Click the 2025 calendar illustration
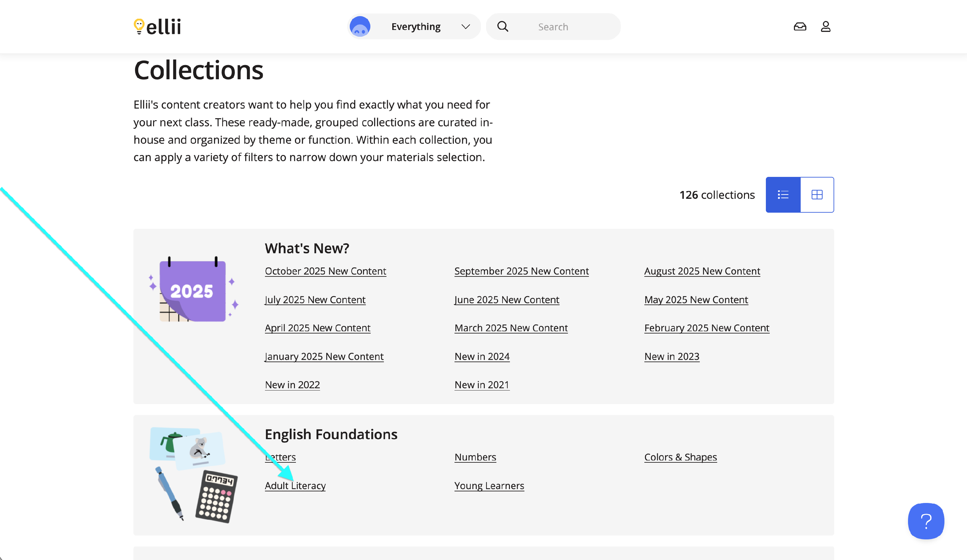The image size is (967, 560). (193, 290)
